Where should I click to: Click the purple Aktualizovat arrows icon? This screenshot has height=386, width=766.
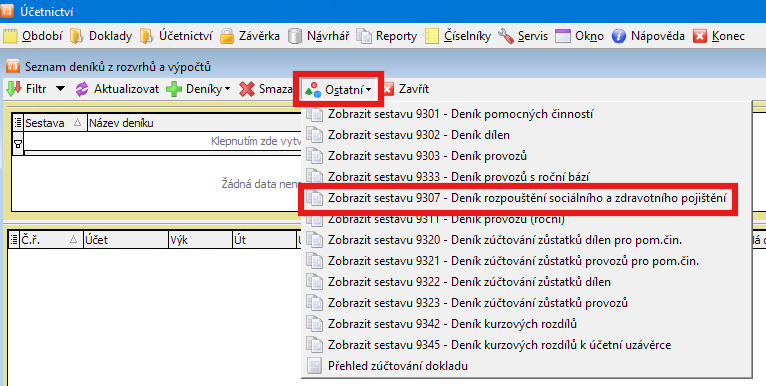(x=82, y=89)
